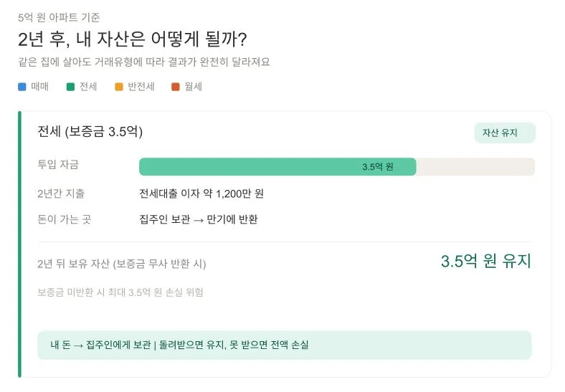Click the card title 전세 (보증금 3.5억)

coord(90,132)
